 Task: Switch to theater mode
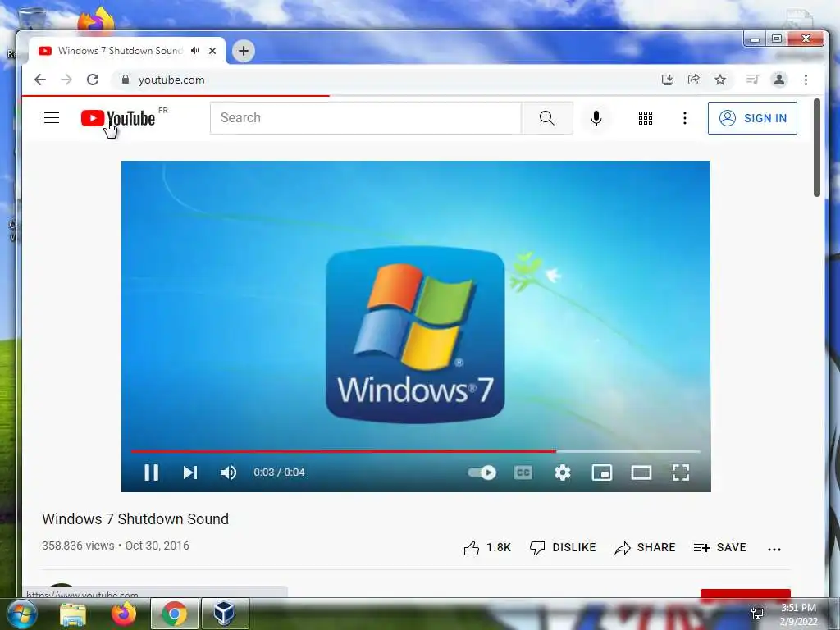[x=641, y=472]
